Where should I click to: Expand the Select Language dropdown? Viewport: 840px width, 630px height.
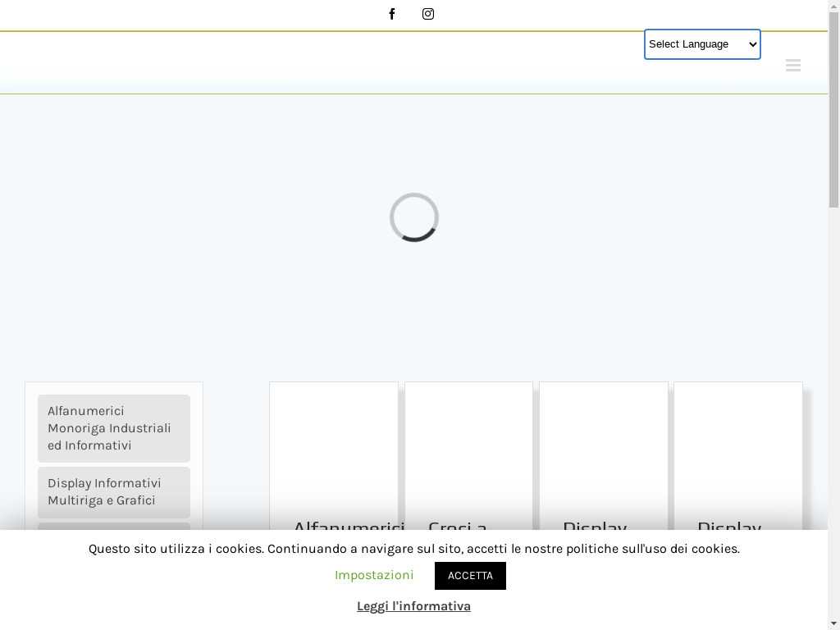702,44
